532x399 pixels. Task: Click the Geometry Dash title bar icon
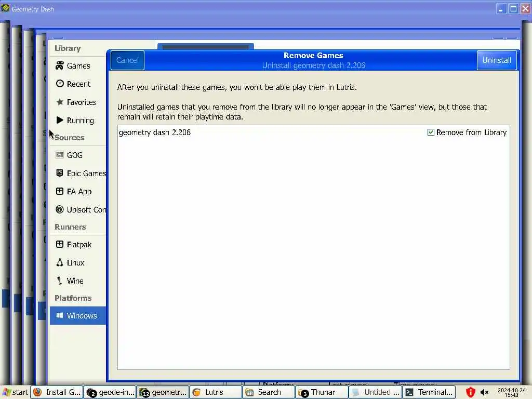tap(5, 8)
